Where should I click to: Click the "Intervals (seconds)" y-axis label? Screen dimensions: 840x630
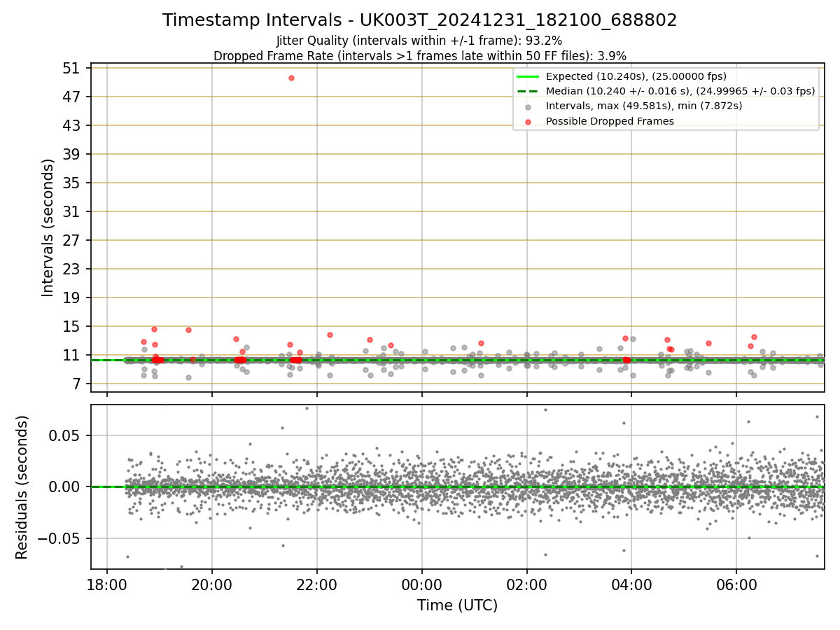(x=48, y=227)
